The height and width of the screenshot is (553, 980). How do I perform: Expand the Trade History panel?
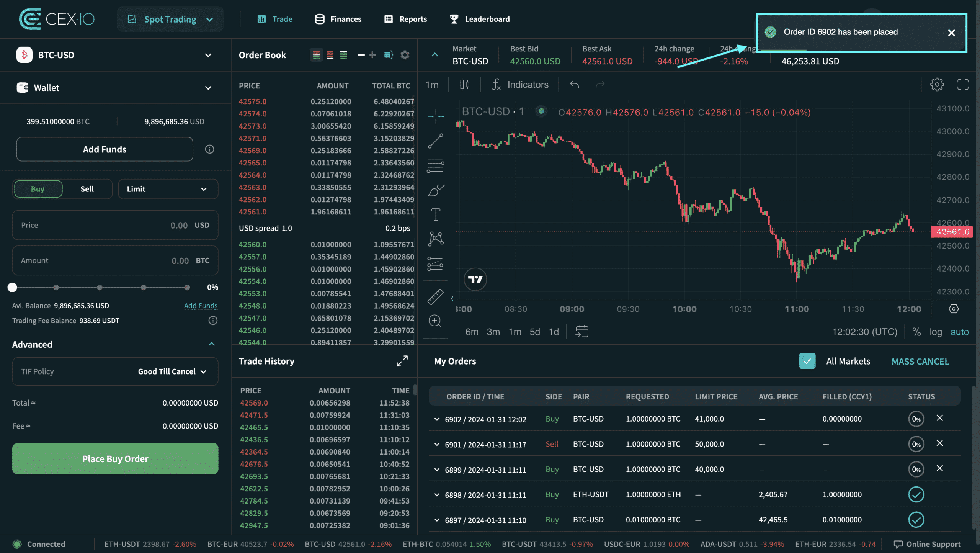[402, 361]
